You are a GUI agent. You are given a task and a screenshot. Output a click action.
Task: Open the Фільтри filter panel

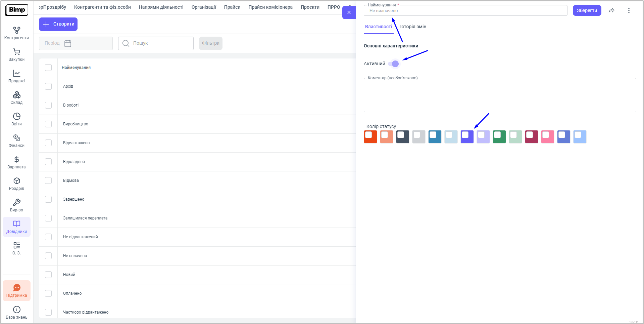click(210, 43)
